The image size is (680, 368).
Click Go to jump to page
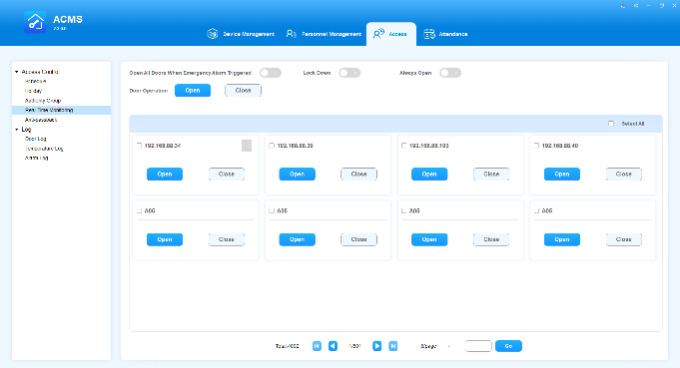508,346
